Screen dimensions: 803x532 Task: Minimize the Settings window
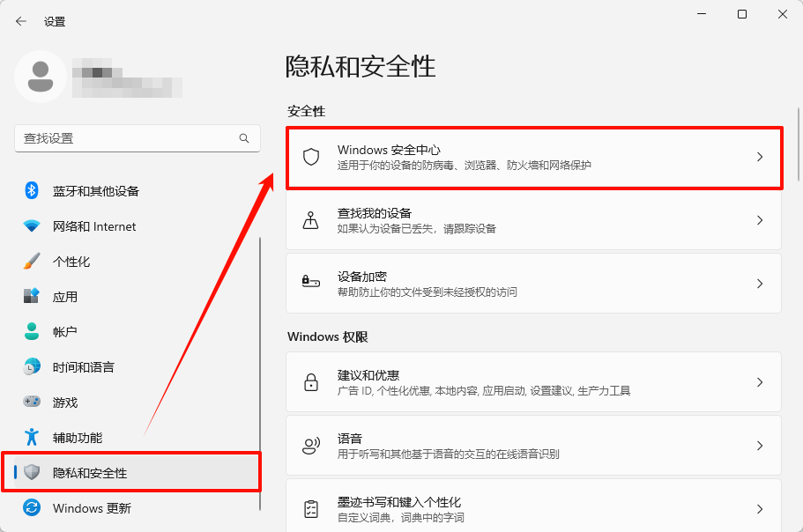pyautogui.click(x=702, y=14)
